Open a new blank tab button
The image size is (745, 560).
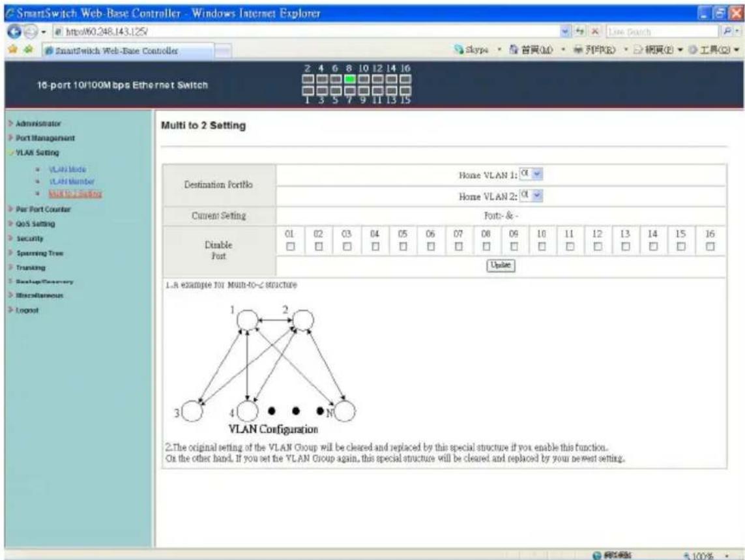click(223, 51)
